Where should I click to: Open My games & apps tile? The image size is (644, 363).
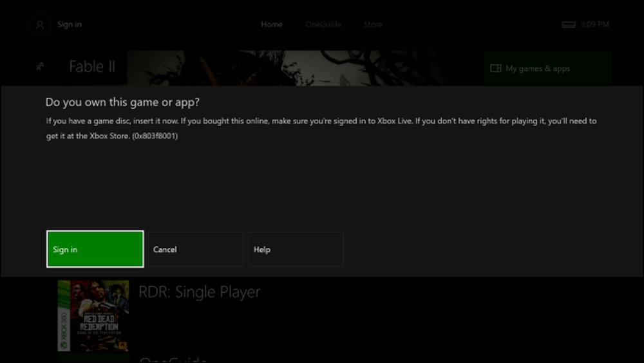(548, 68)
